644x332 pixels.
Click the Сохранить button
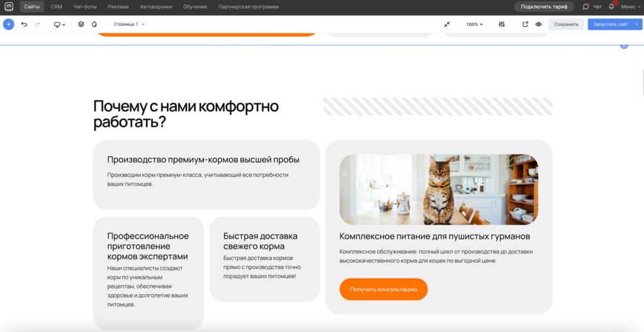566,24
